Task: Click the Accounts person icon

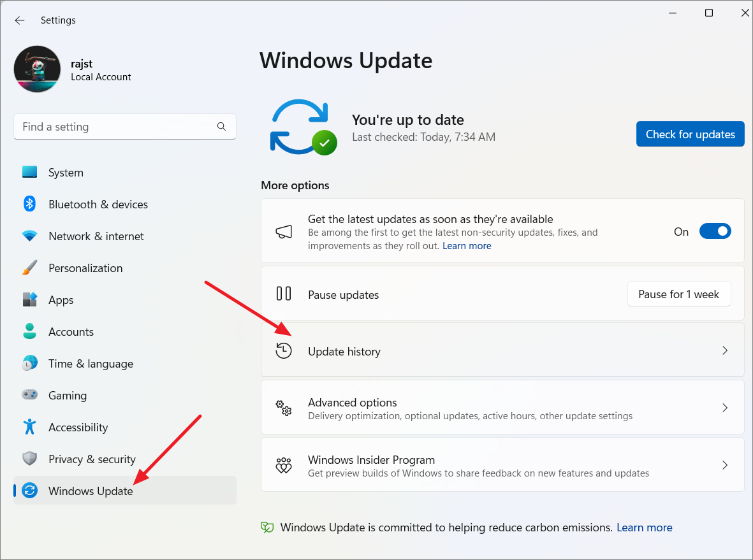Action: click(30, 331)
